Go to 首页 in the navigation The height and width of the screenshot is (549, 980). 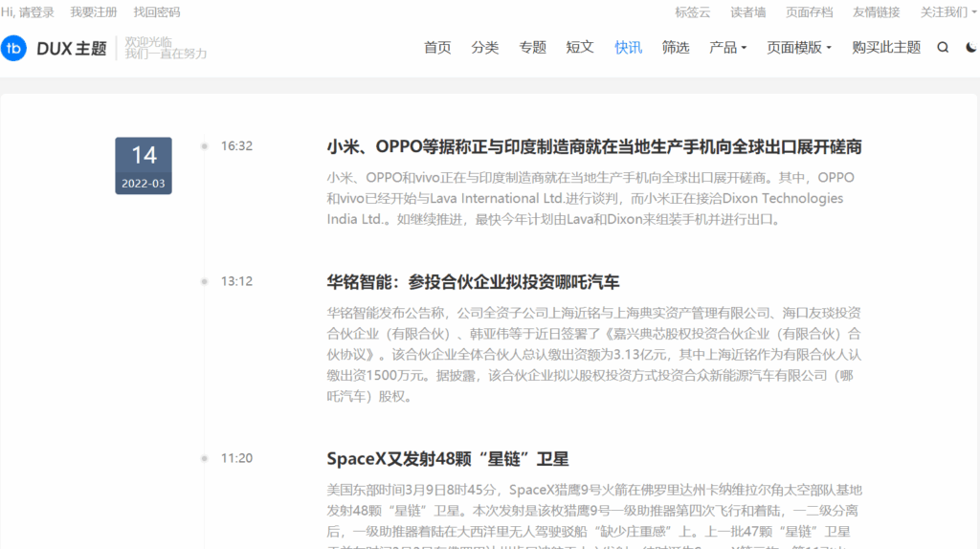click(x=436, y=48)
